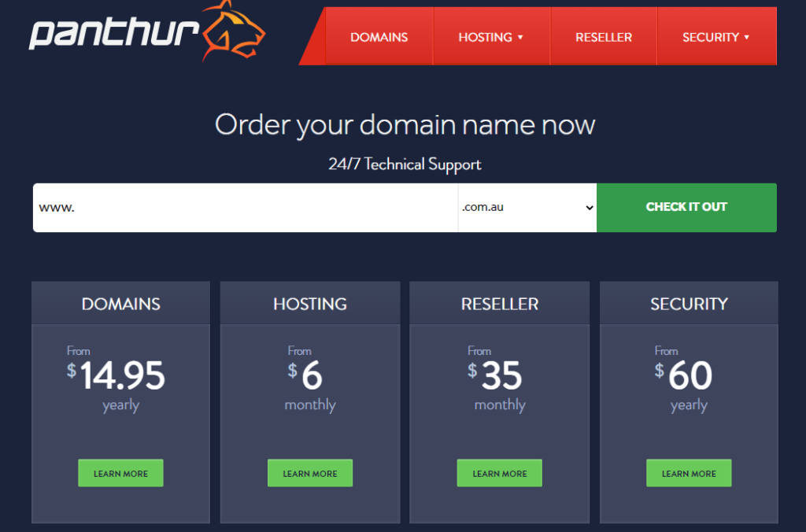806x532 pixels.
Task: Open the .com.au extension dropdown
Action: click(527, 208)
